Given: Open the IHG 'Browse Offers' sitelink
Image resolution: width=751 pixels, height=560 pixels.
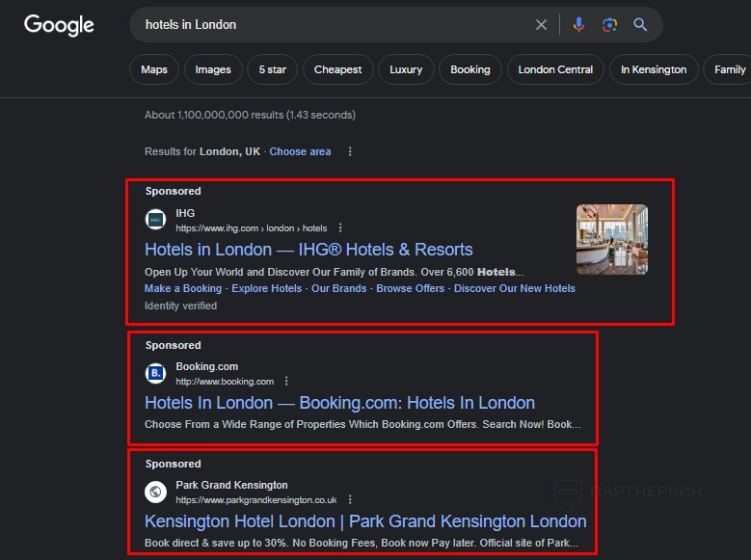Looking at the screenshot, I should (410, 288).
